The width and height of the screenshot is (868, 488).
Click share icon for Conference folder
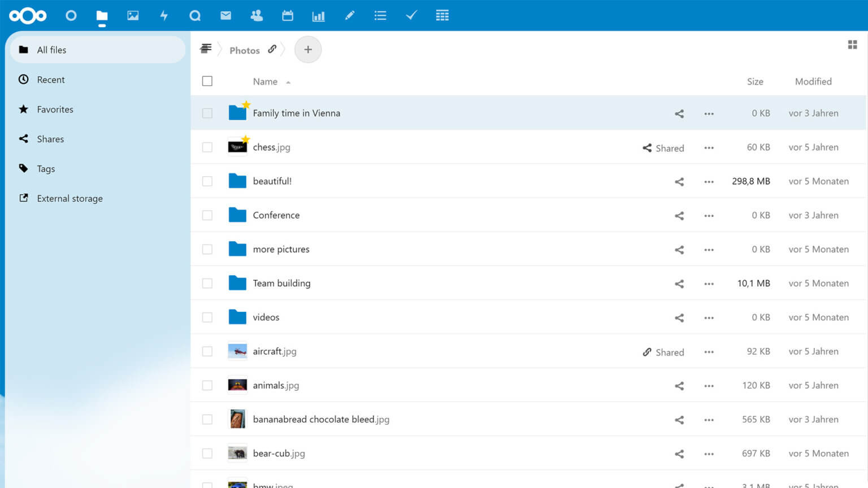click(679, 216)
